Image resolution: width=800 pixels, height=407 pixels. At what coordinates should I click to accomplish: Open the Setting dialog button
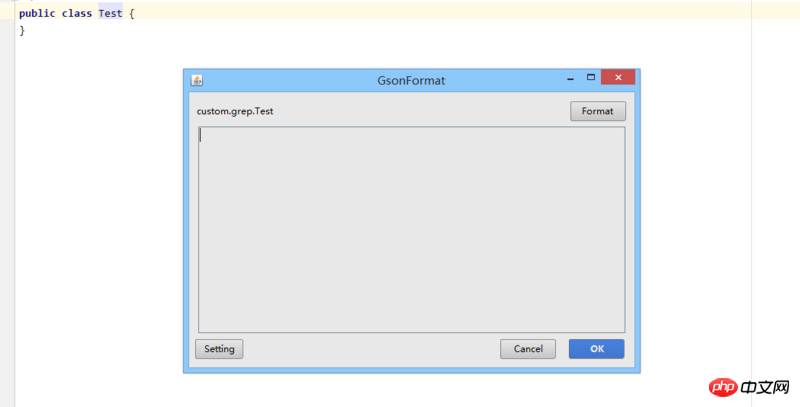point(219,349)
